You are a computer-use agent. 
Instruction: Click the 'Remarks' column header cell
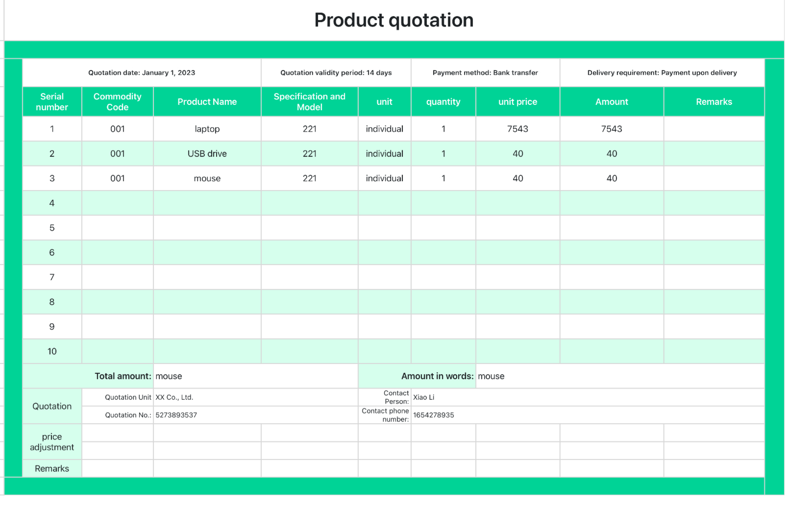[x=714, y=102]
